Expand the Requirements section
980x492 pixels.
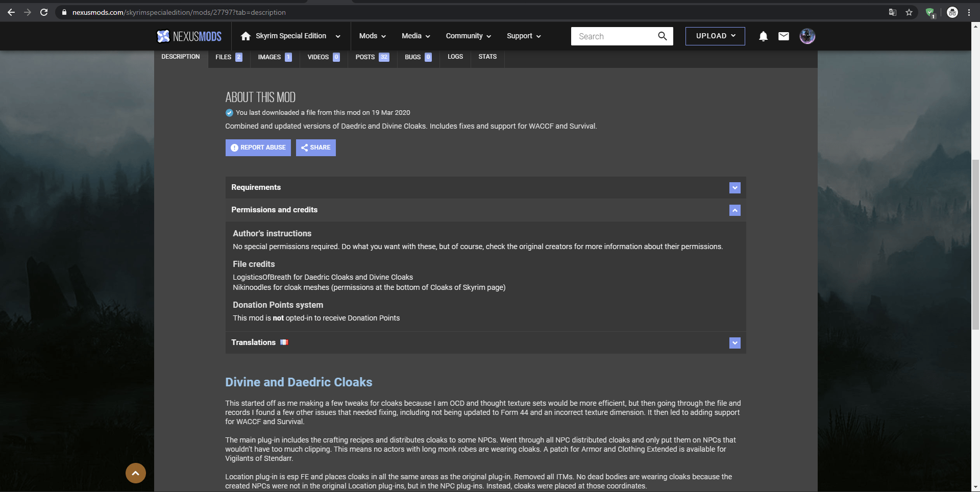point(734,188)
